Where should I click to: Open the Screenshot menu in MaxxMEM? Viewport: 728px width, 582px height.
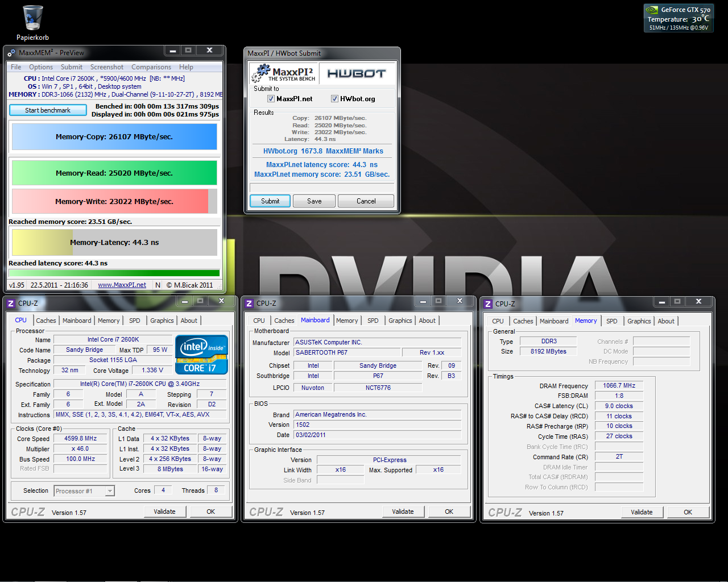[107, 67]
